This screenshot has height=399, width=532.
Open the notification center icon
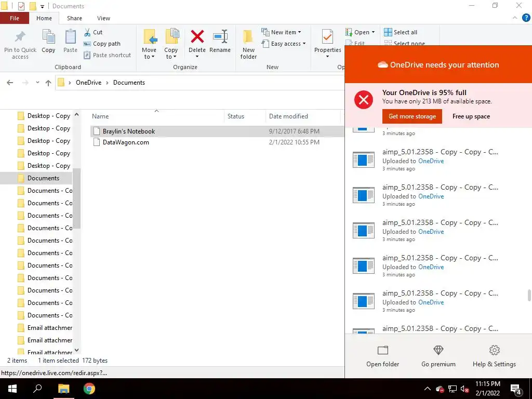(x=516, y=389)
